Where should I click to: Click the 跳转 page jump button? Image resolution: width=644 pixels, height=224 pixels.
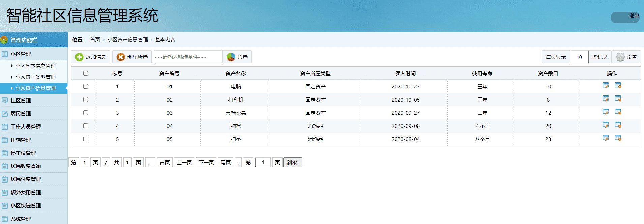[293, 162]
